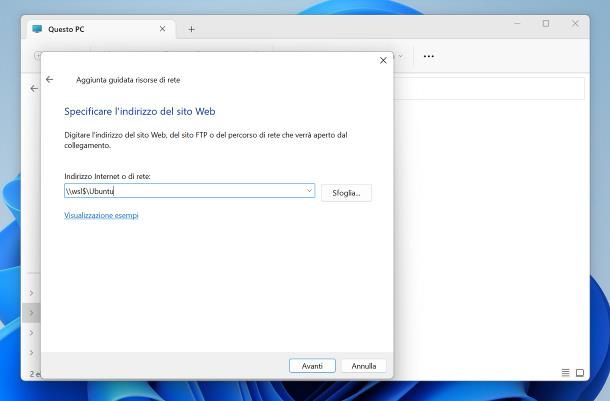Cancel the wizard with Annulla
The width and height of the screenshot is (610, 401).
364,366
